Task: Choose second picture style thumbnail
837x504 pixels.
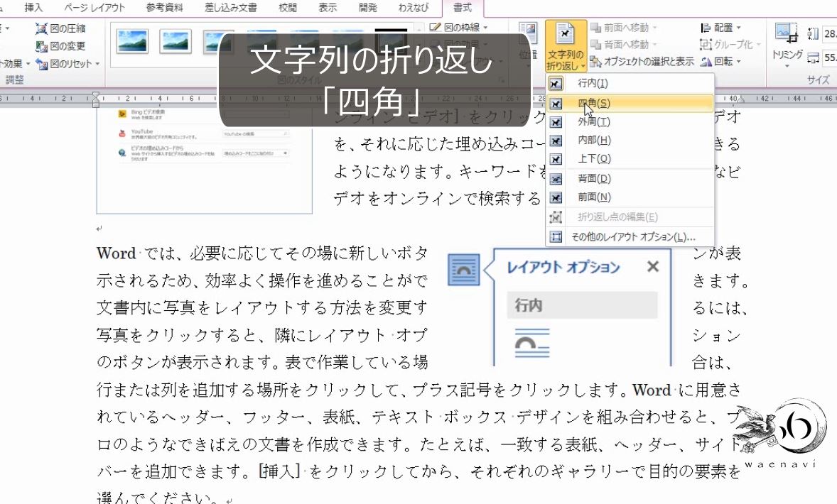Action: point(175,42)
